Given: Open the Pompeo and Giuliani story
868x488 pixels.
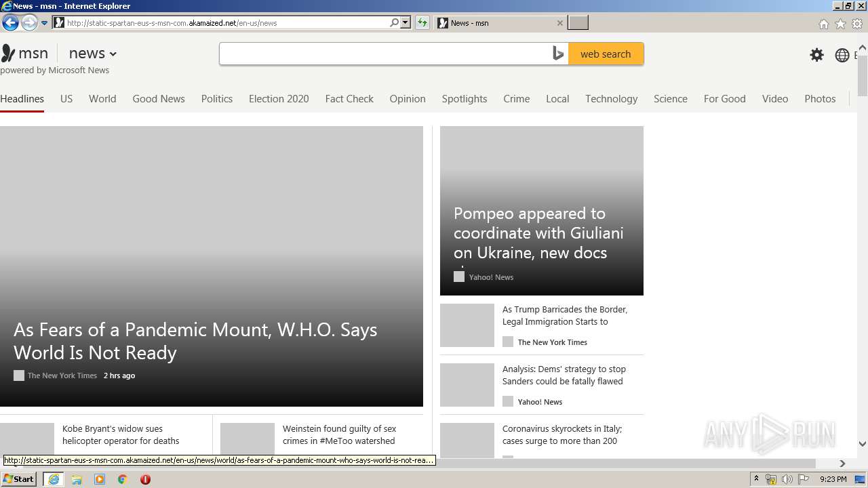Looking at the screenshot, I should tap(538, 233).
